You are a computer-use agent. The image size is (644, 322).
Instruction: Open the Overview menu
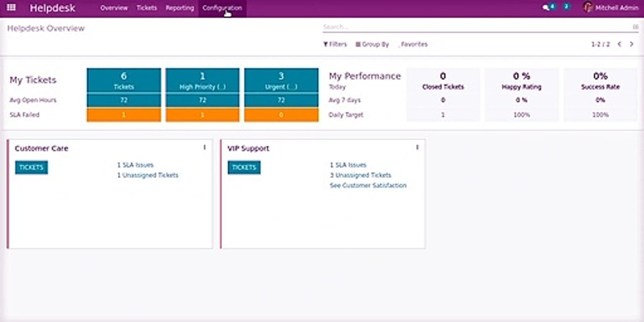click(114, 8)
